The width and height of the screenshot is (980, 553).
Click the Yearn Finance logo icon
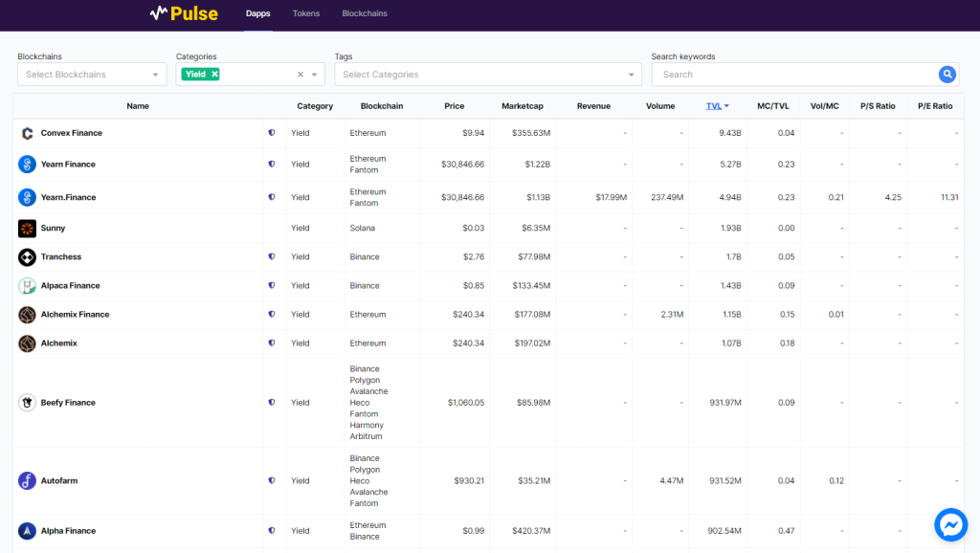coord(27,165)
